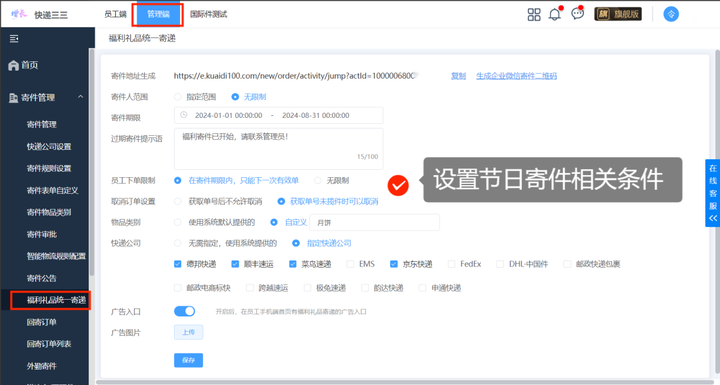Open 外勤寄件 in sidebar
This screenshot has height=385, width=720.
[42, 366]
